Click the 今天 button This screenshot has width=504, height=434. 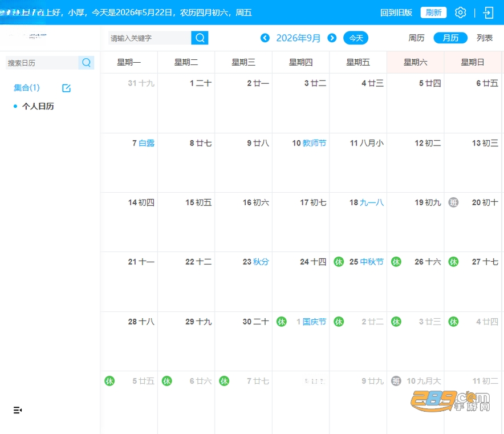(356, 38)
